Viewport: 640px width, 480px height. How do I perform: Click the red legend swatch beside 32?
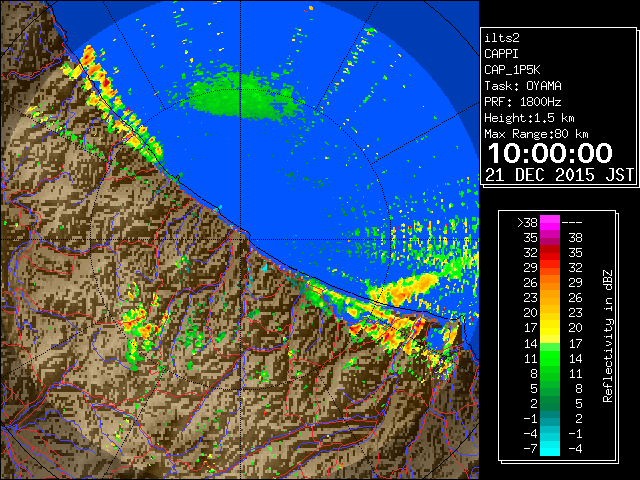(x=549, y=253)
